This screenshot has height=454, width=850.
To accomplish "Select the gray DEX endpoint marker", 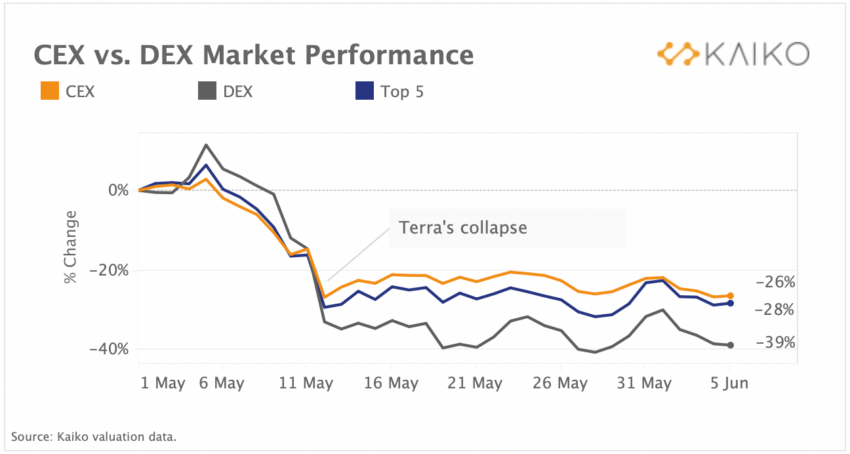I will (x=730, y=345).
